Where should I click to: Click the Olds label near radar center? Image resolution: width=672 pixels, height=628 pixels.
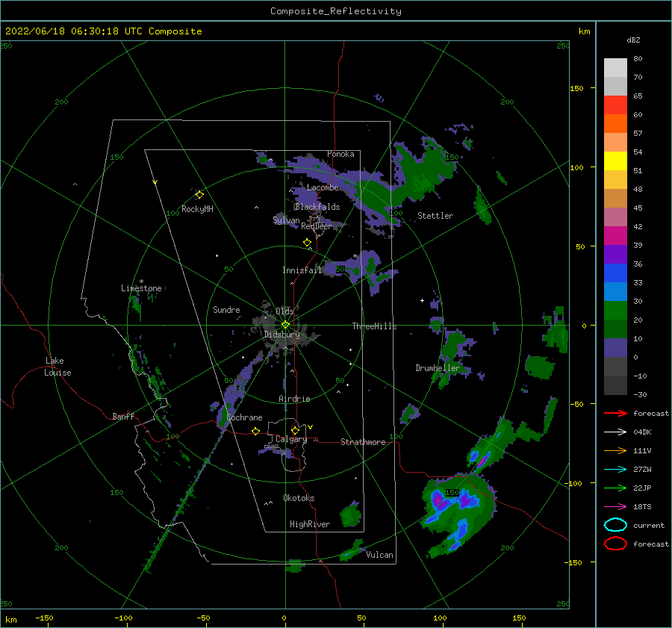tap(284, 311)
